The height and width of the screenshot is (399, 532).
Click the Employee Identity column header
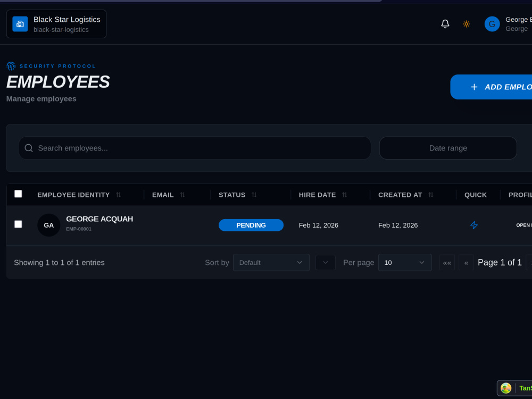73,195
